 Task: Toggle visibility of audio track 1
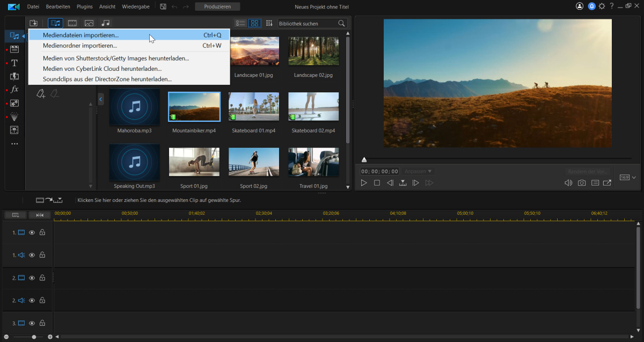pyautogui.click(x=32, y=255)
